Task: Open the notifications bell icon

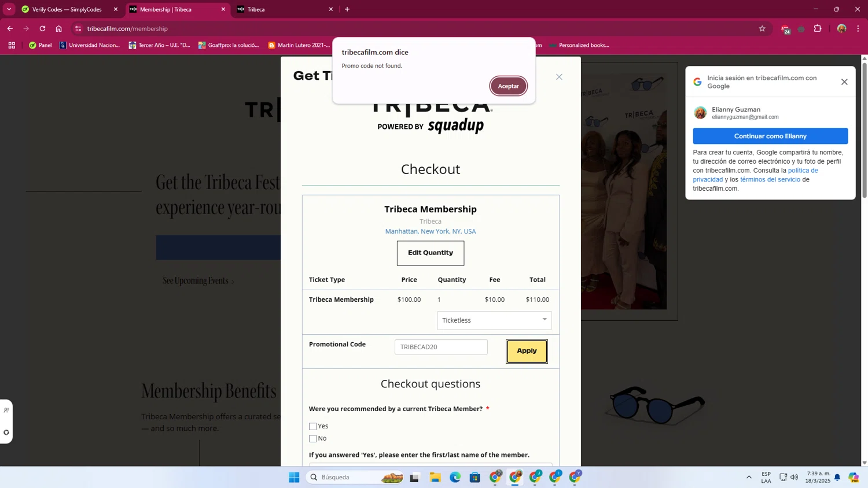Action: pos(837,477)
